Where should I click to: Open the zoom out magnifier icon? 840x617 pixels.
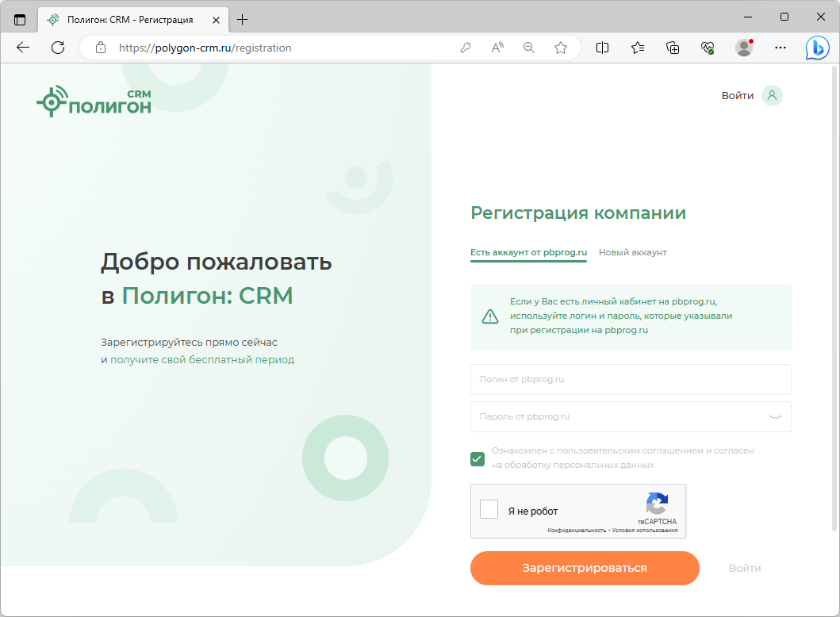(529, 48)
